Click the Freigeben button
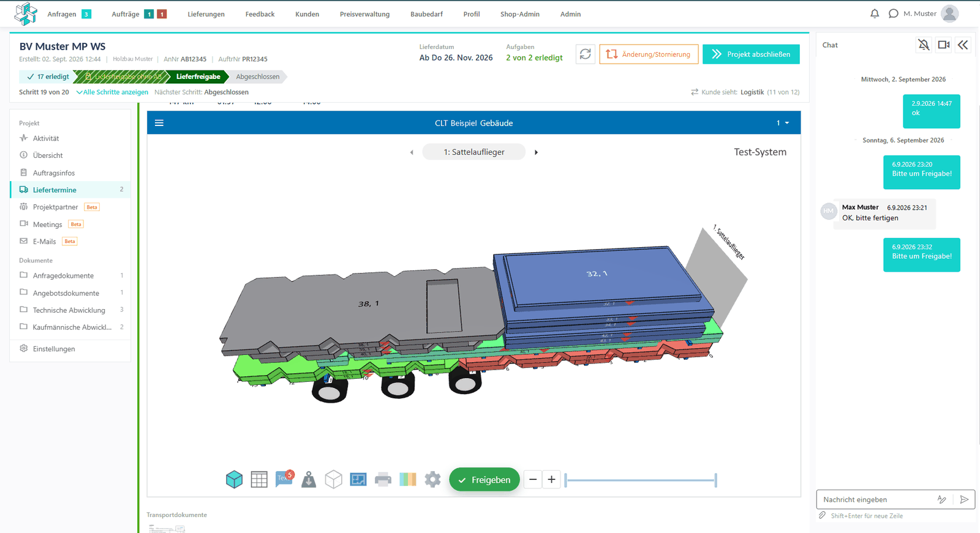980x533 pixels. point(484,480)
